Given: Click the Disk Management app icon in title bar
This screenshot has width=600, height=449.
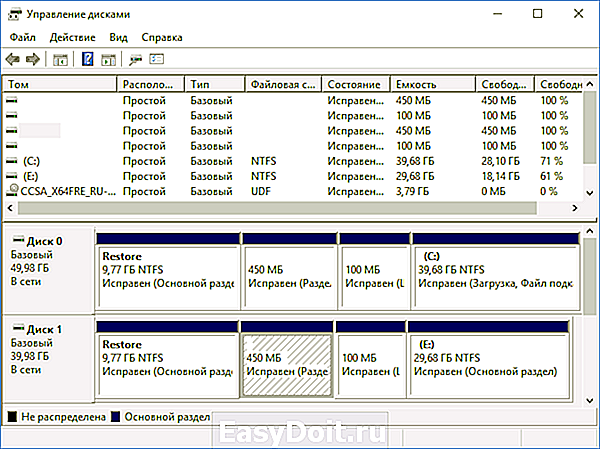Looking at the screenshot, I should (x=15, y=15).
